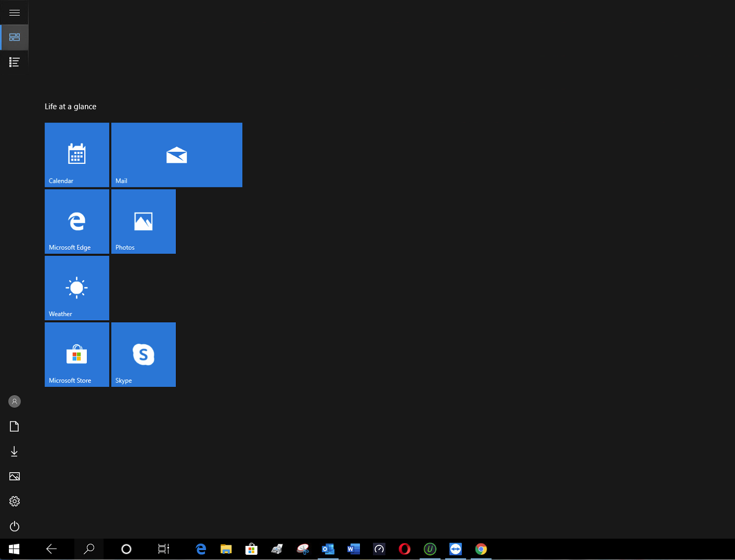The width and height of the screenshot is (735, 560).
Task: Launch Calendar from the Start tiles
Action: point(76,154)
